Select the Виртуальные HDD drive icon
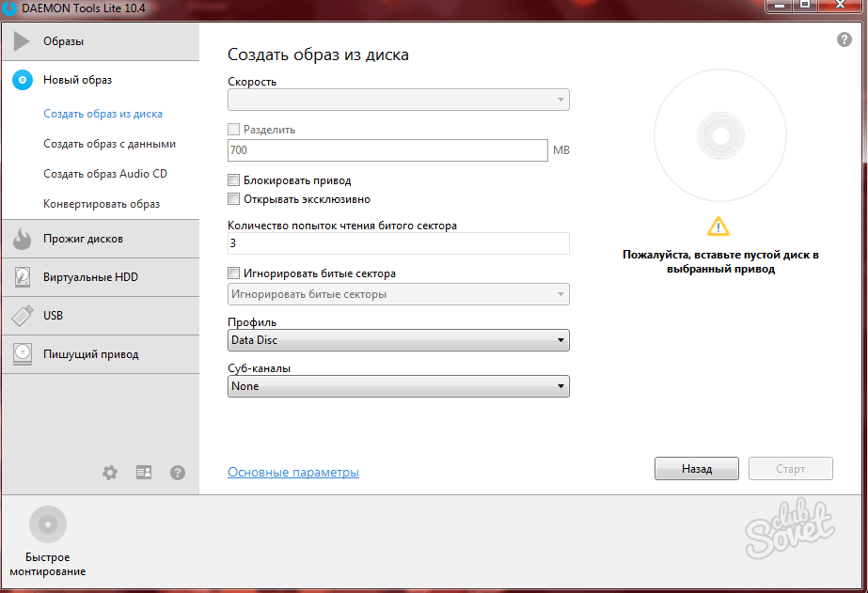Viewport: 868px width, 593px height. pos(23,277)
